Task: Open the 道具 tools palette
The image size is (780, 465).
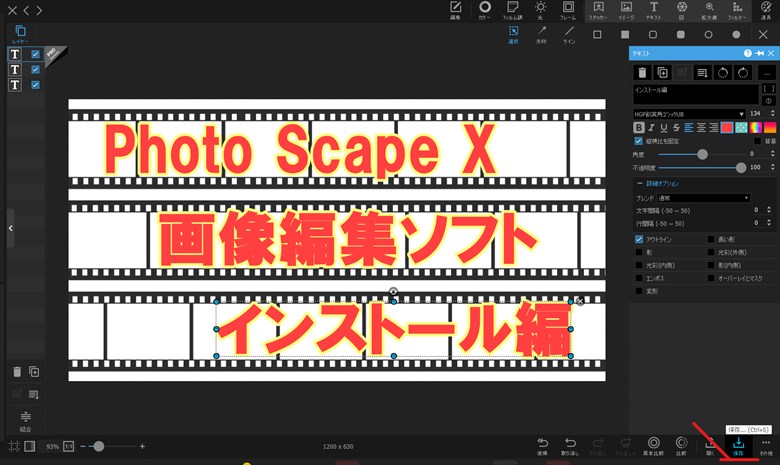Action: click(x=766, y=10)
